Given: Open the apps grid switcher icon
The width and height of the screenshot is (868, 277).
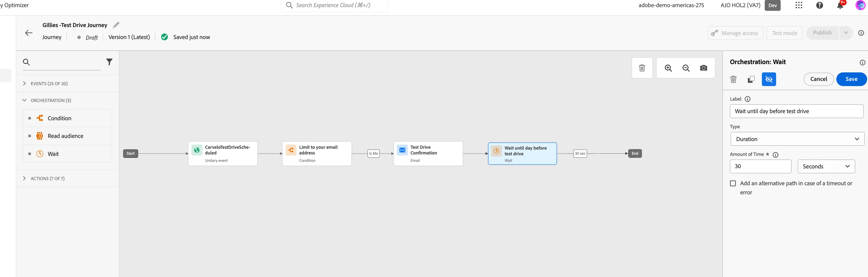Looking at the screenshot, I should click(799, 5).
